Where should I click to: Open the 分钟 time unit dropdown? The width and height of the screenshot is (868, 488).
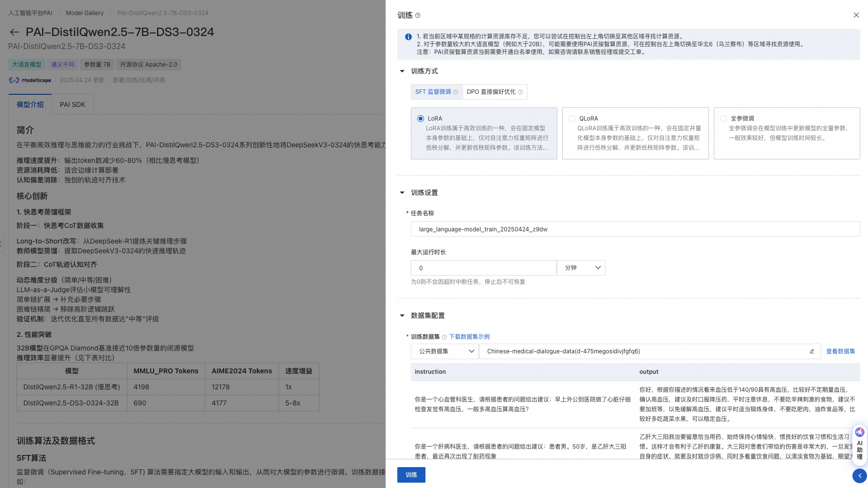[581, 268]
